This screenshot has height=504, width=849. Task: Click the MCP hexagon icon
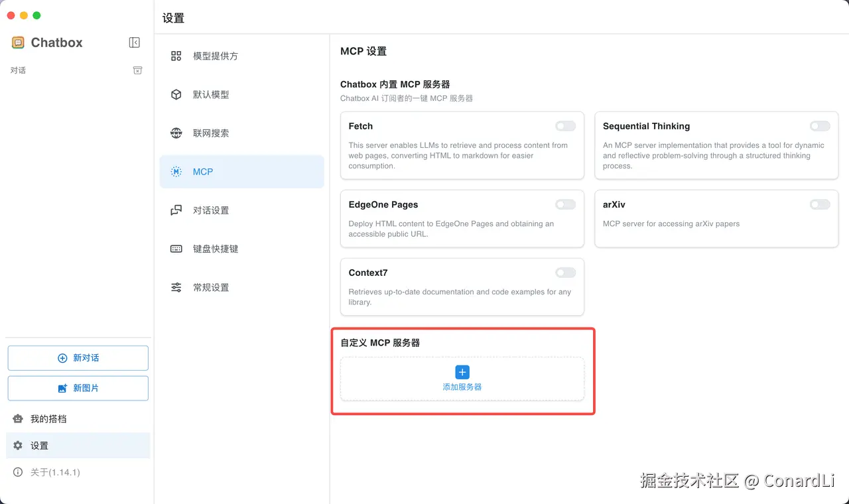click(x=176, y=172)
